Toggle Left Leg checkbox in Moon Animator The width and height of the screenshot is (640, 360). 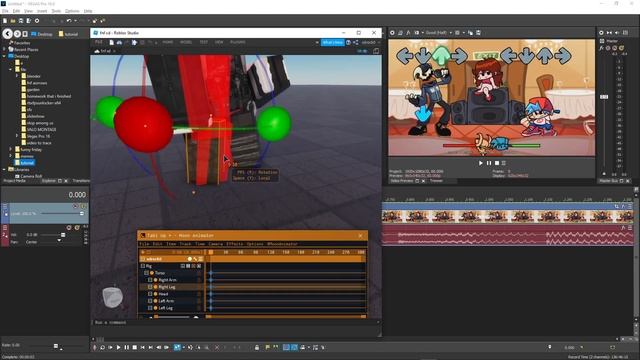pos(150,308)
